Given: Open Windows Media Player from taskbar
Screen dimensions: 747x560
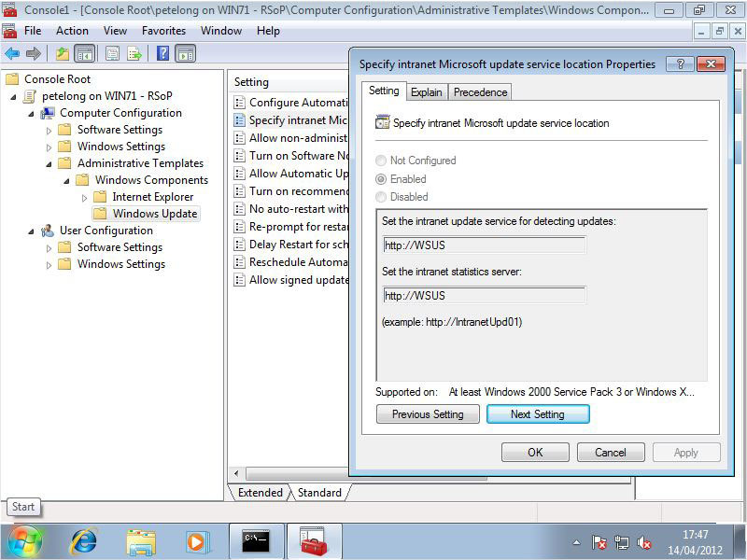Looking at the screenshot, I should 196,542.
